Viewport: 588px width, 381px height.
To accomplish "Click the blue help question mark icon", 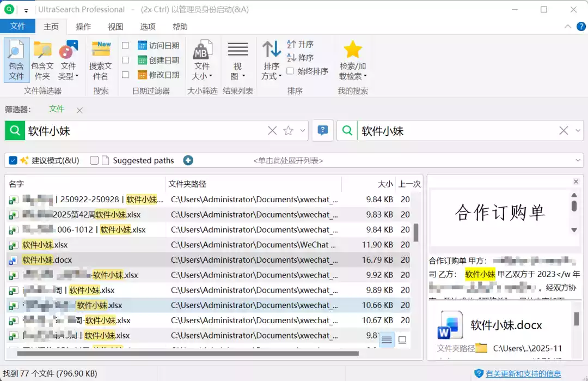I will click(x=323, y=131).
